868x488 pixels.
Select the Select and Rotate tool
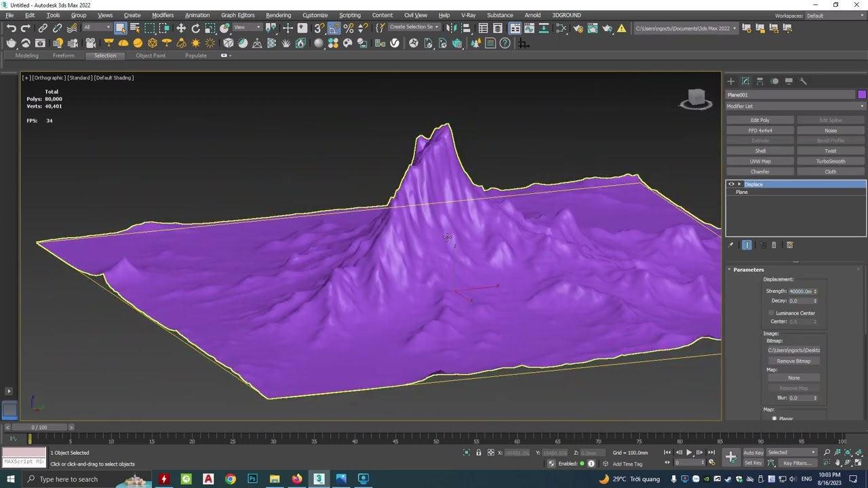[x=195, y=28]
